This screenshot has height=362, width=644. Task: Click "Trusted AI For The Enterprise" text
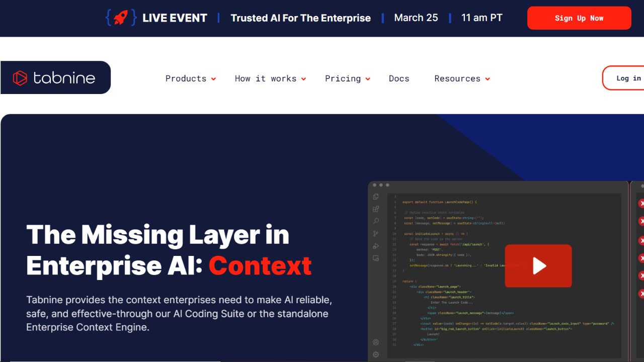[301, 18]
